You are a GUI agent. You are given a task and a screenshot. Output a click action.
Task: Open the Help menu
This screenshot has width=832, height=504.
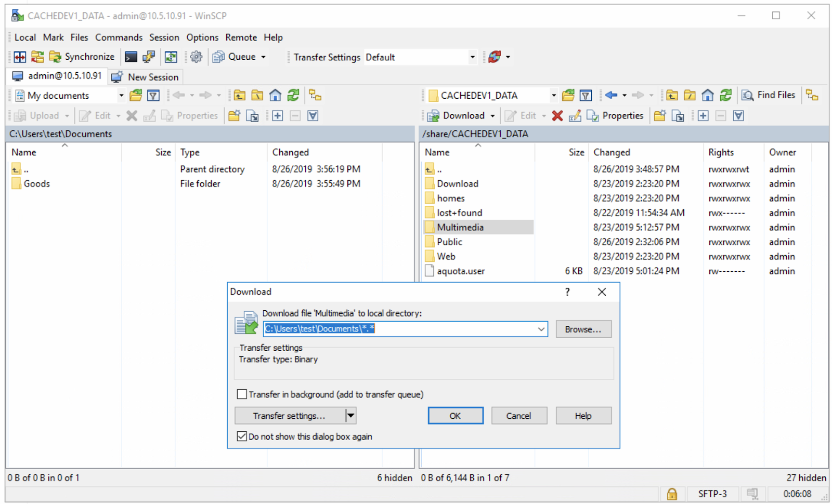(273, 37)
